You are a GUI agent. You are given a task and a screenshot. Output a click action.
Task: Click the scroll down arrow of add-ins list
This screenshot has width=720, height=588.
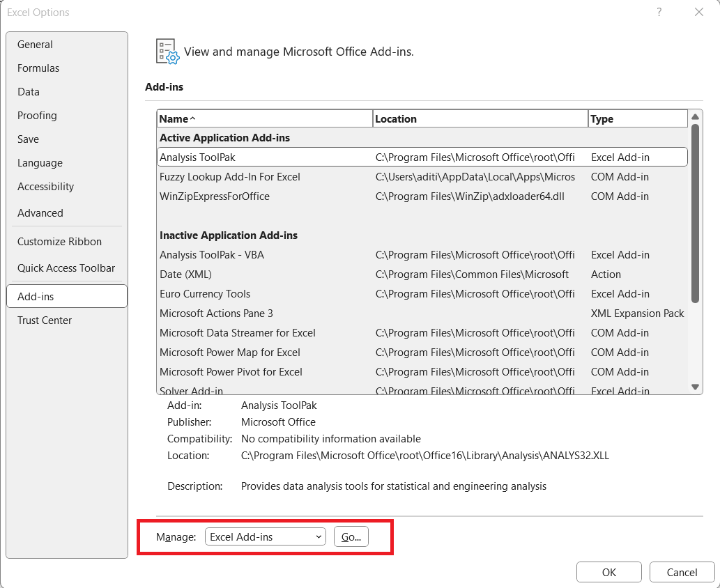695,387
